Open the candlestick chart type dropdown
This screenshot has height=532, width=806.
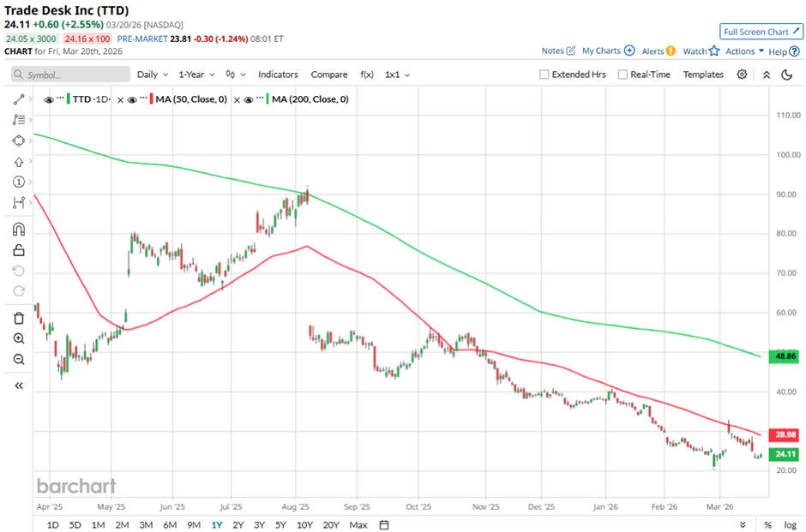(236, 75)
